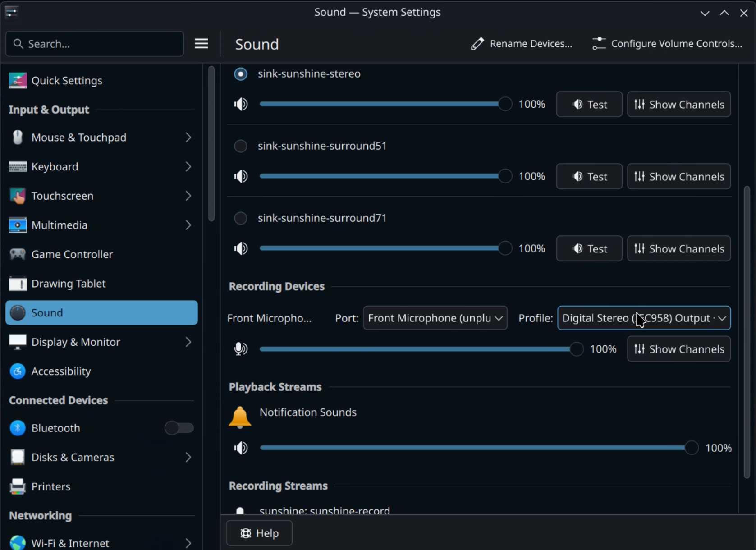Image resolution: width=756 pixels, height=550 pixels.
Task: Expand the Display & Monitor chevron
Action: (188, 342)
